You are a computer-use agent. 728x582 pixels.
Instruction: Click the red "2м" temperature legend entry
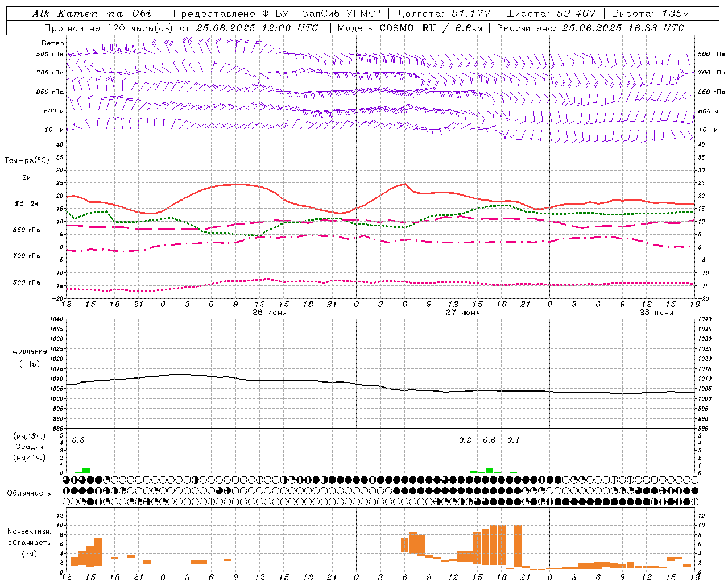click(27, 177)
